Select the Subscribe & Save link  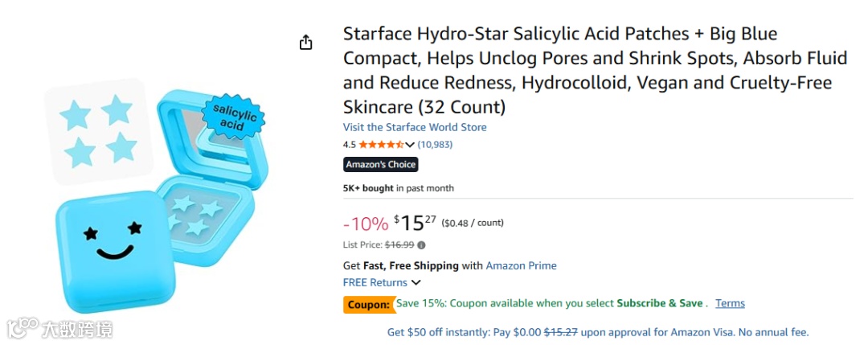point(659,303)
